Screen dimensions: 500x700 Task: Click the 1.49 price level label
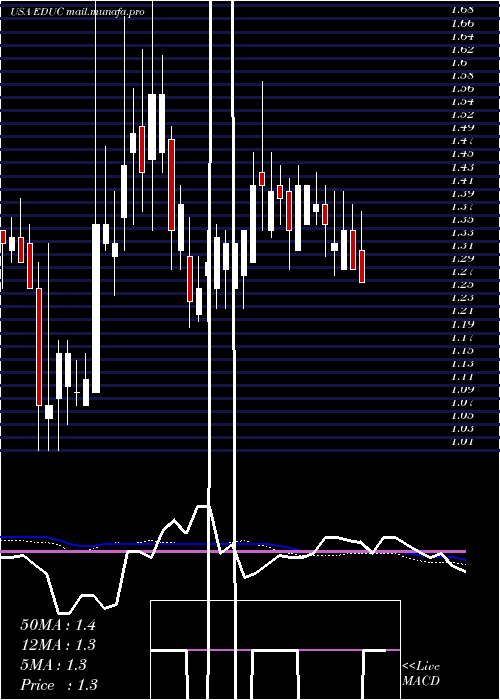(x=462, y=128)
